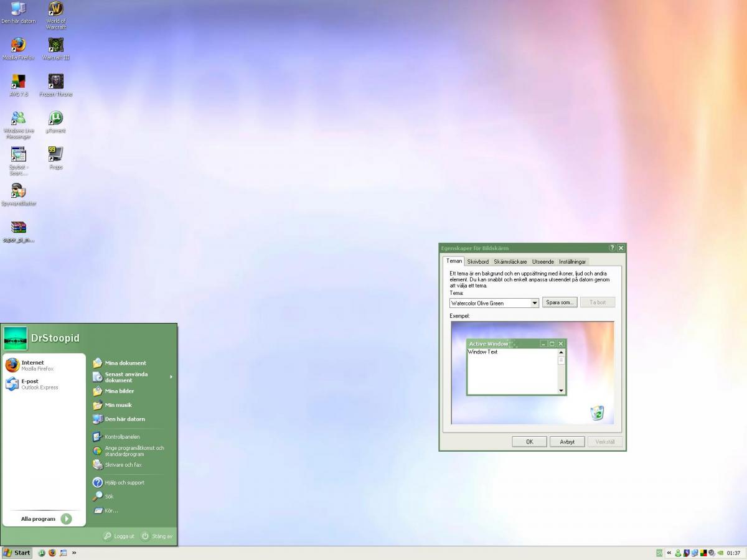This screenshot has height=560, width=747.
Task: Open the AVG 7.5 desktop icon
Action: pyautogui.click(x=19, y=82)
